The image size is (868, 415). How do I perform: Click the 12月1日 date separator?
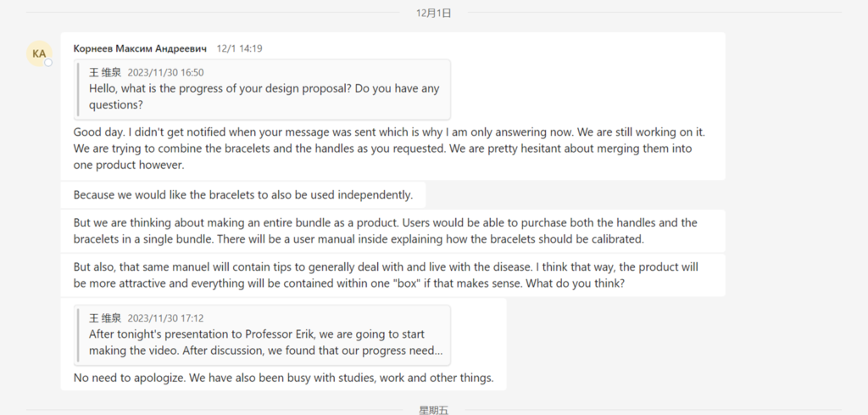coord(433,13)
